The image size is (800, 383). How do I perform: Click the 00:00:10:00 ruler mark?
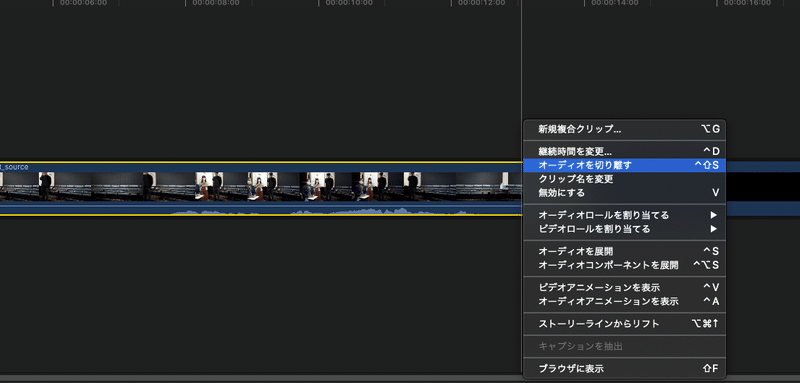(x=349, y=3)
